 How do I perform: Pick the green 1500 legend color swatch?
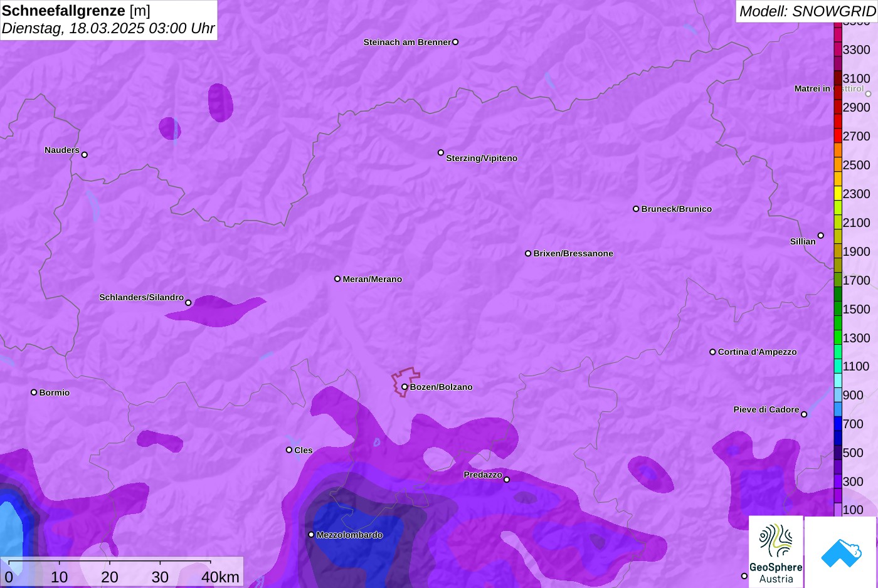coord(838,308)
